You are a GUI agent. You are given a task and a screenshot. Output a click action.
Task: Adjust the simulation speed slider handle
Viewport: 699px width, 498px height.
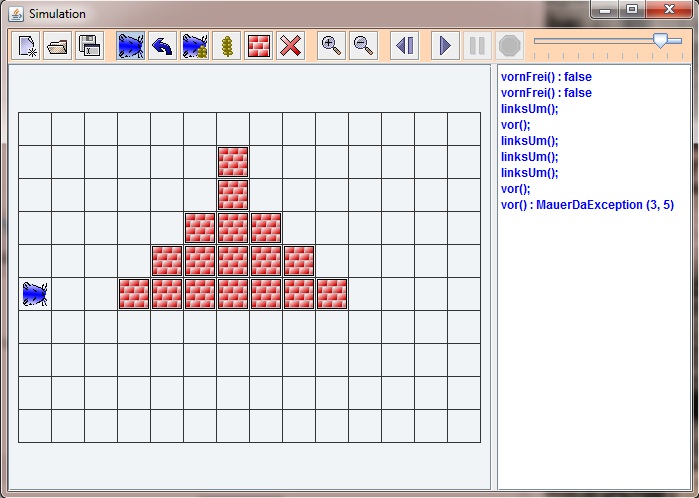[x=660, y=40]
